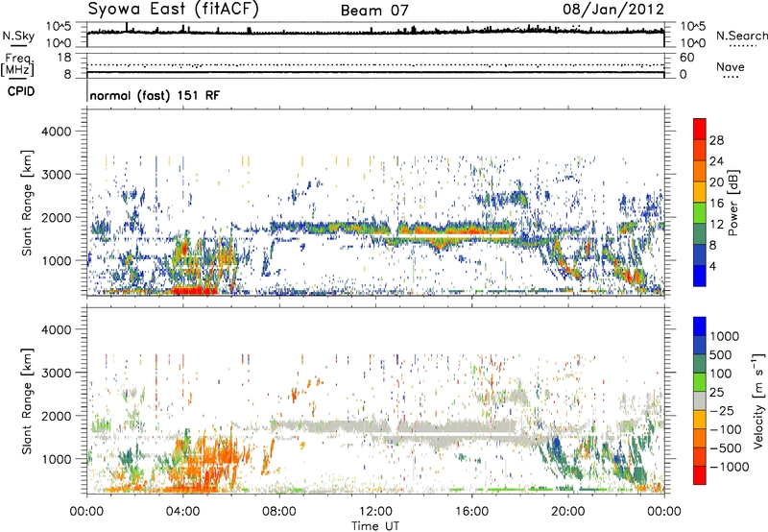
Task: Click the "08:00" time tick label
Action: (279, 512)
